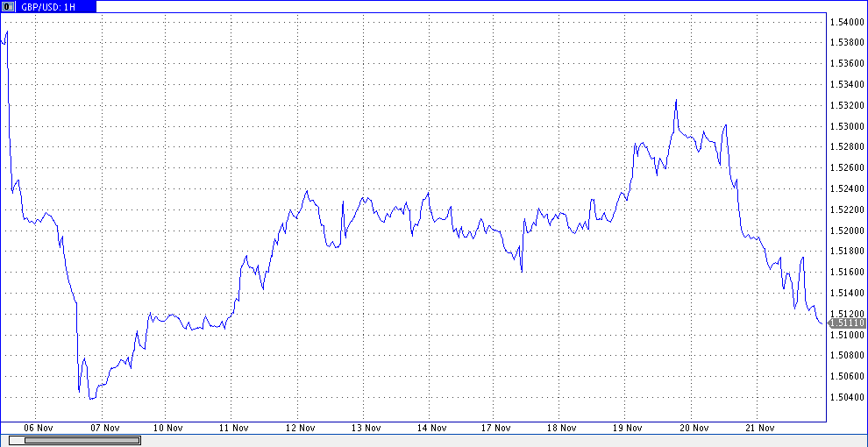This screenshot has height=447, width=868.
Task: Click the 10 Nov date label
Action: pyautogui.click(x=167, y=429)
